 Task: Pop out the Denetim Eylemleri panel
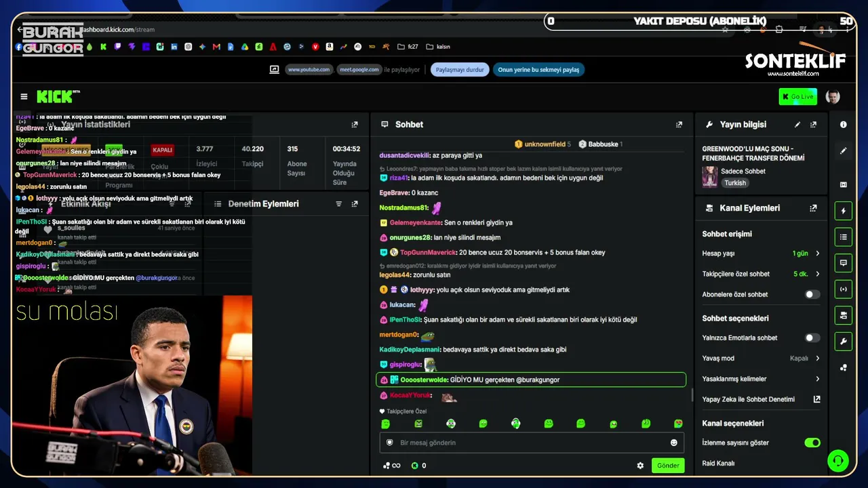point(355,203)
